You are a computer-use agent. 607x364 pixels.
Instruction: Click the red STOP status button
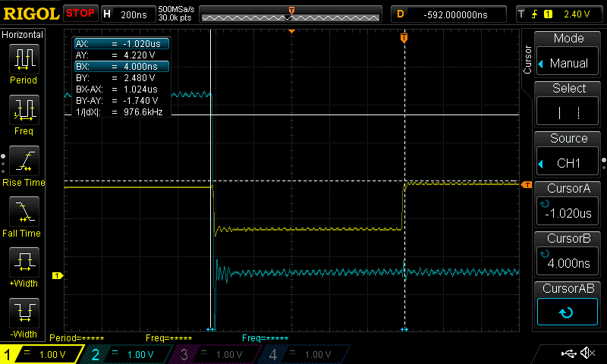[x=80, y=13]
